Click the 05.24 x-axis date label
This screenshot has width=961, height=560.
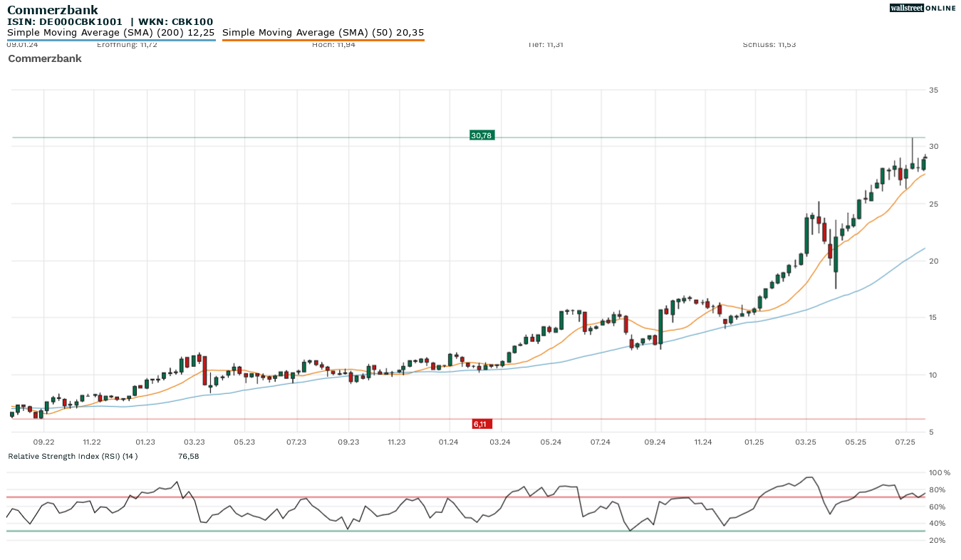coord(551,442)
